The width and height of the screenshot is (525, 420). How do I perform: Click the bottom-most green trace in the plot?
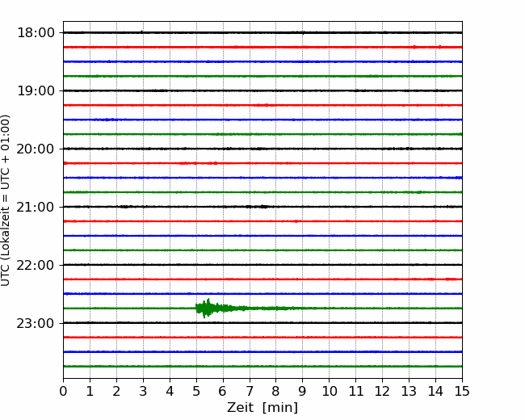pos(262,366)
